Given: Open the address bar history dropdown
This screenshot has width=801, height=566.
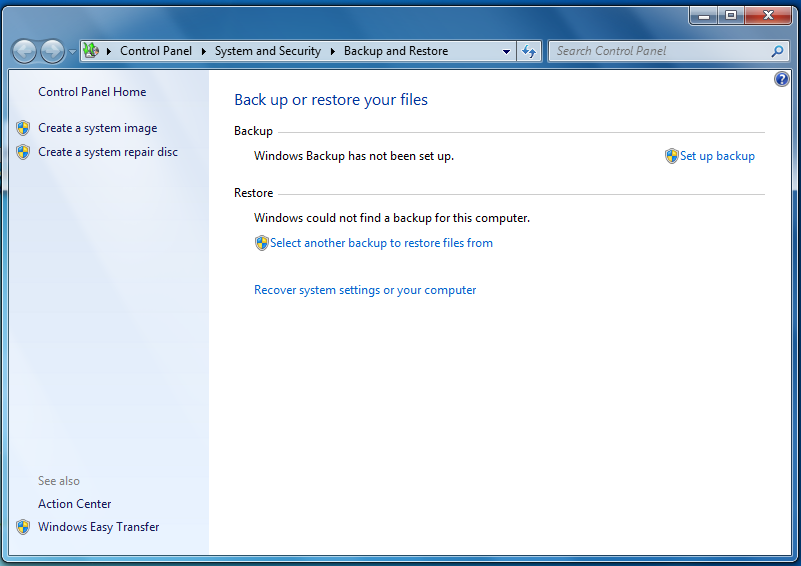Looking at the screenshot, I should [506, 52].
